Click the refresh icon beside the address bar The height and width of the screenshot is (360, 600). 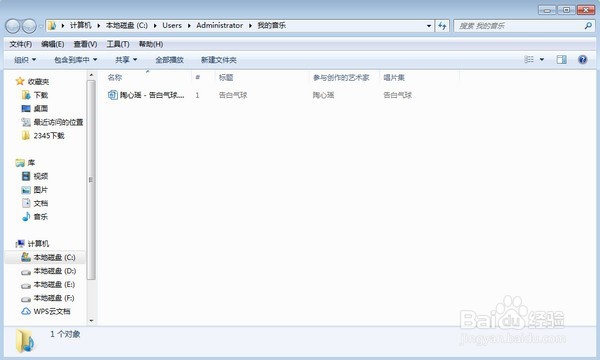coord(442,26)
